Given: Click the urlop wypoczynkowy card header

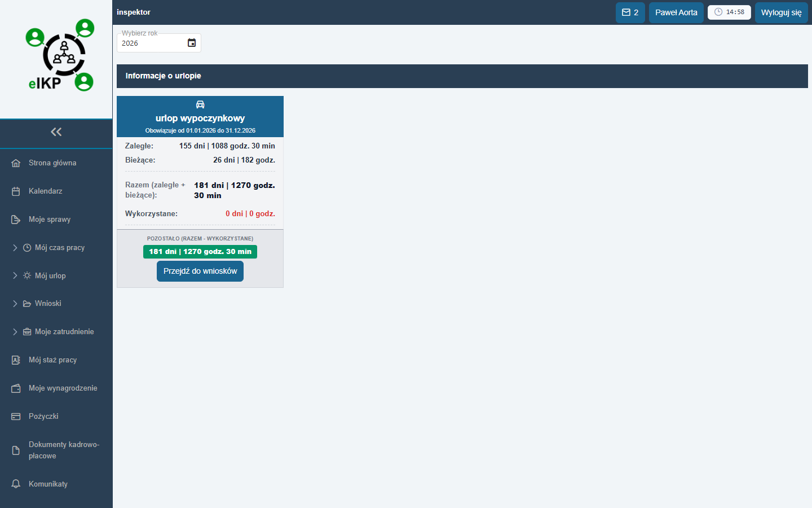Looking at the screenshot, I should click(x=200, y=117).
